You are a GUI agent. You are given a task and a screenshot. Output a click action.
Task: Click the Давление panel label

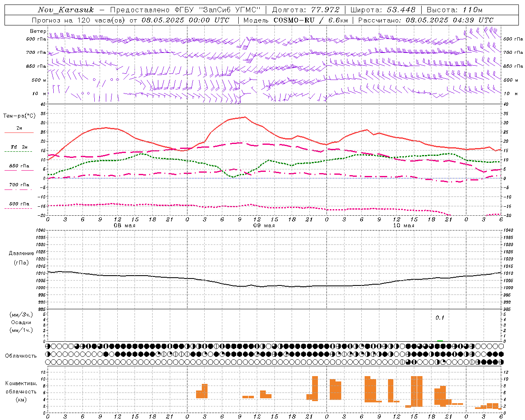[21, 253]
